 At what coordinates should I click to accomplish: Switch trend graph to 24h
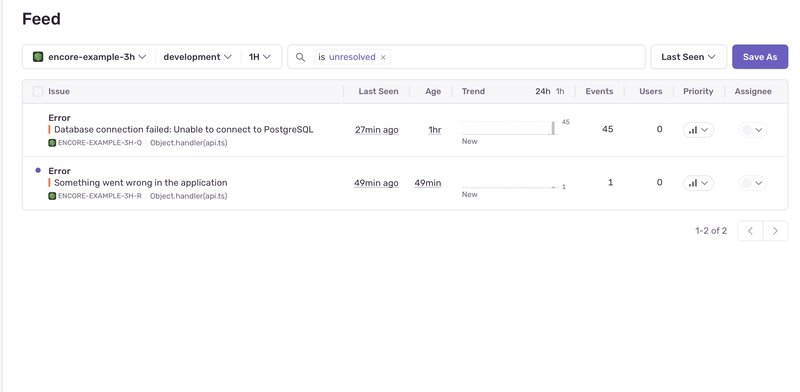[543, 91]
